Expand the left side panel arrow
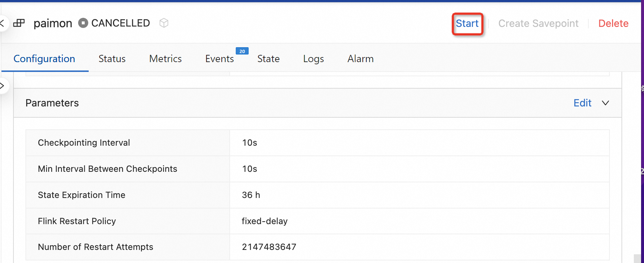Image resolution: width=644 pixels, height=263 pixels. click(x=2, y=86)
